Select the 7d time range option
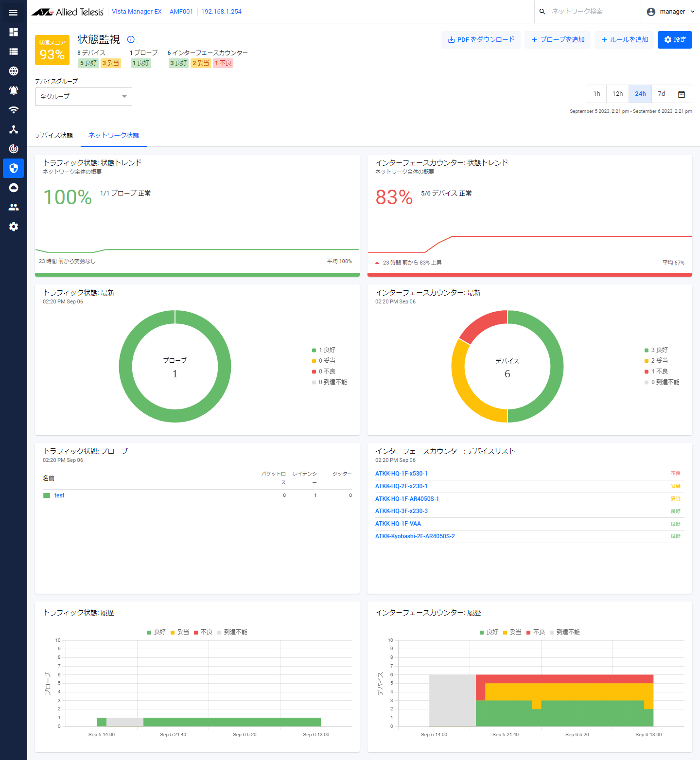The height and width of the screenshot is (760, 700). [x=661, y=94]
